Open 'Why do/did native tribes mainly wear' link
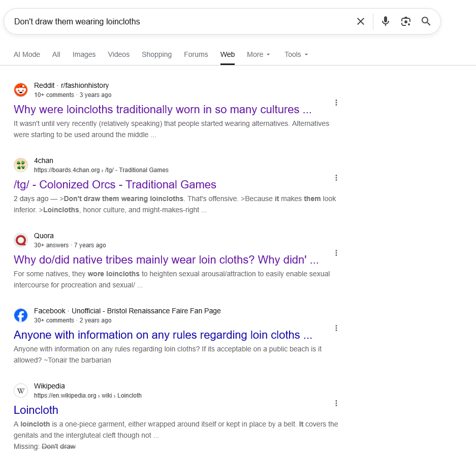The height and width of the screenshot is (457, 476). point(166,260)
